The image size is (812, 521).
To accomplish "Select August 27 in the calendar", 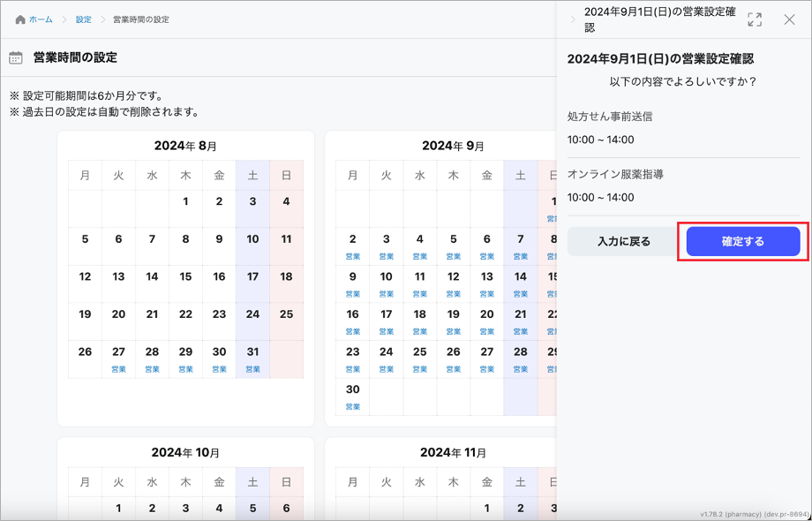I will [x=118, y=359].
